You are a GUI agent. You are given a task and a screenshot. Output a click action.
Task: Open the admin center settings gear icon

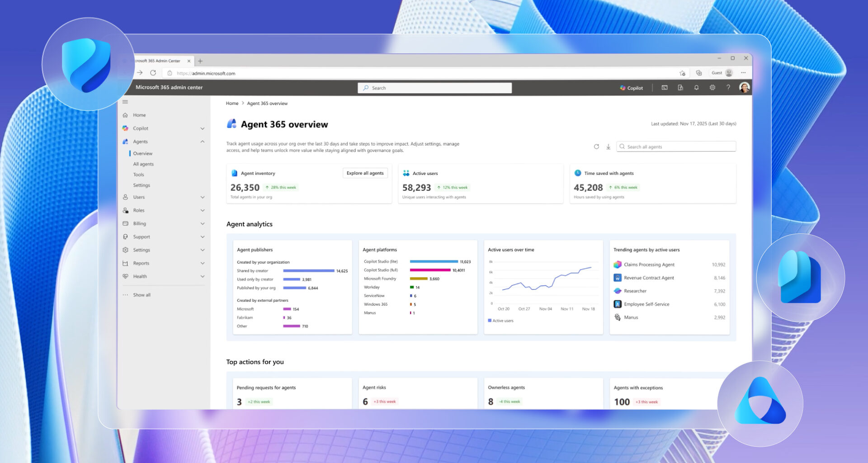click(x=712, y=88)
